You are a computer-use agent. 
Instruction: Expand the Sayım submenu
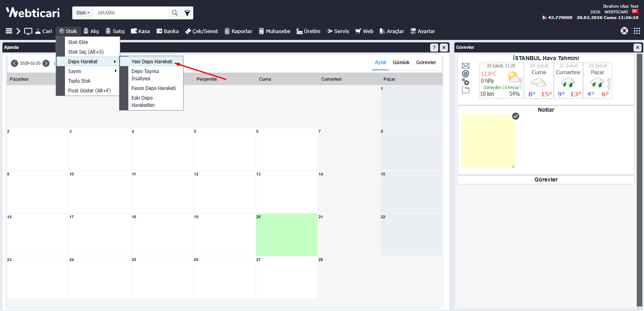(x=92, y=71)
